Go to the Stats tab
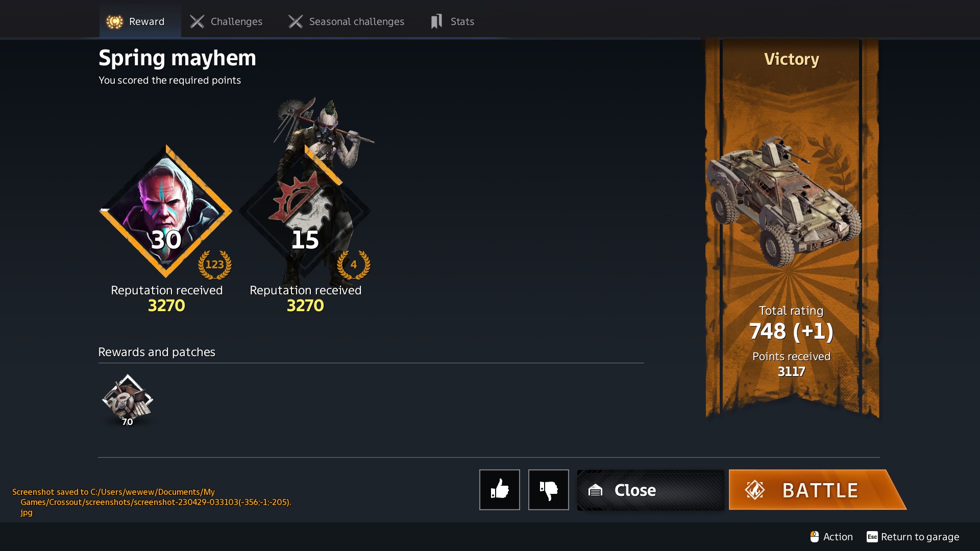The image size is (980, 551). 453,21
